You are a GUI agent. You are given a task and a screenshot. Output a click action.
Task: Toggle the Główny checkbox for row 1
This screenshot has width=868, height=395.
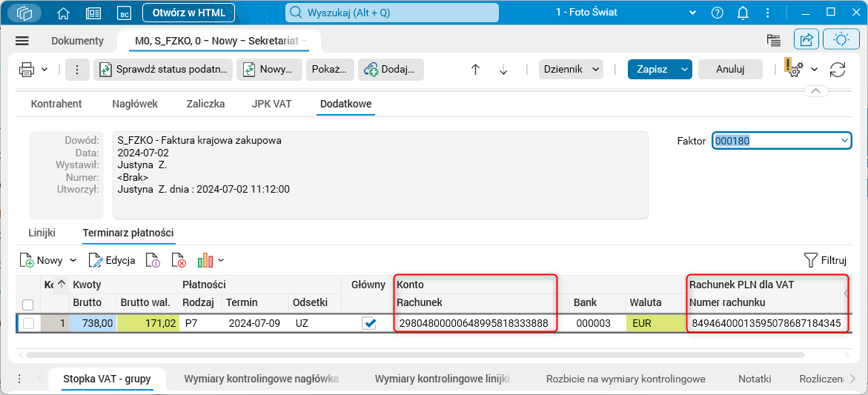(368, 324)
